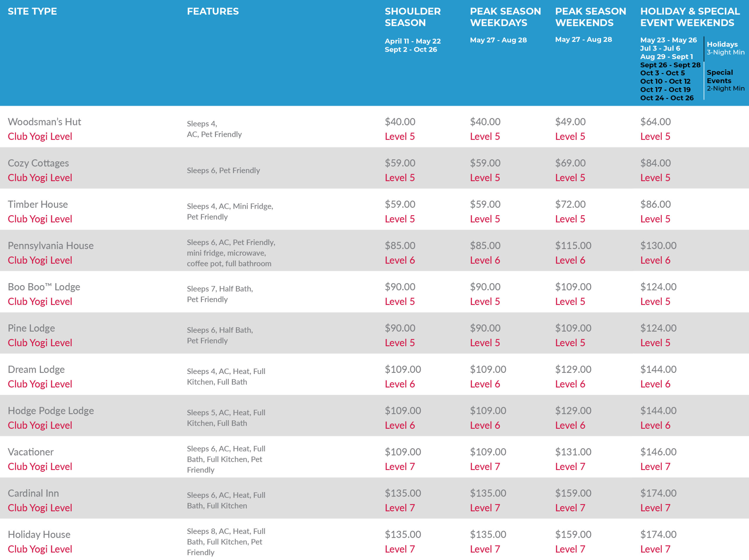Viewport: 749px width, 560px height.
Task: Click the Hodge Podge Lodge Club Yogi Level link
Action: tap(40, 425)
